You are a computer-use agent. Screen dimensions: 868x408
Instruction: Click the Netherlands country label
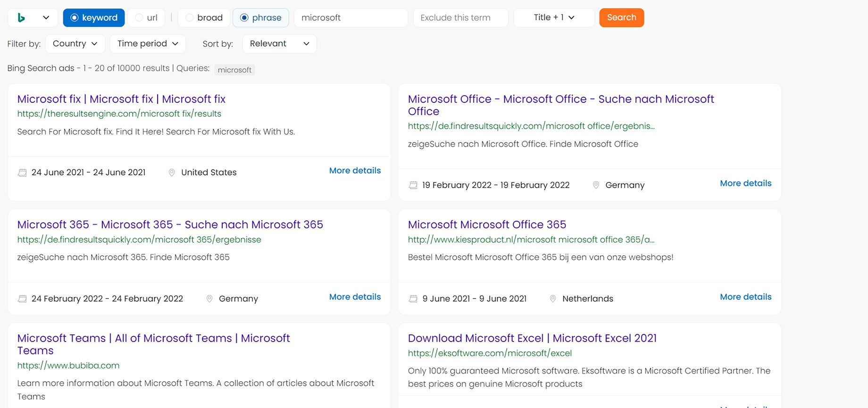[588, 299]
